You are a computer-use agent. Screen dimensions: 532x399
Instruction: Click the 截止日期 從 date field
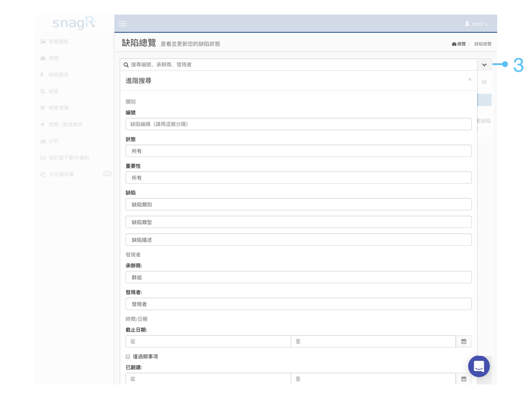[x=208, y=342]
